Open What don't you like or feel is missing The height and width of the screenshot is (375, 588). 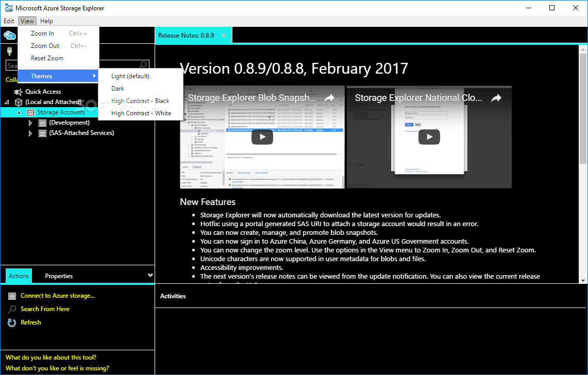click(57, 368)
